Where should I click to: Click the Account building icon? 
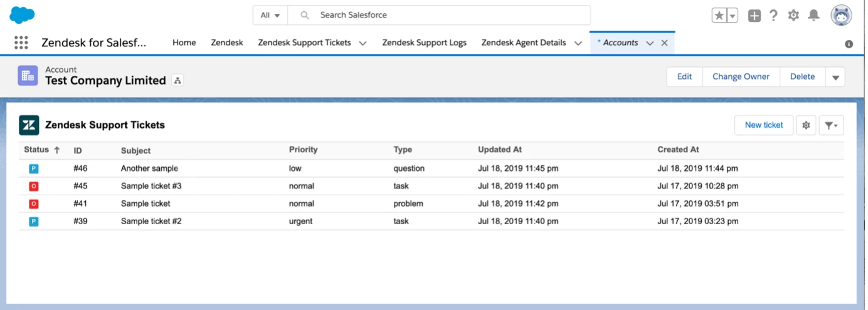click(28, 76)
